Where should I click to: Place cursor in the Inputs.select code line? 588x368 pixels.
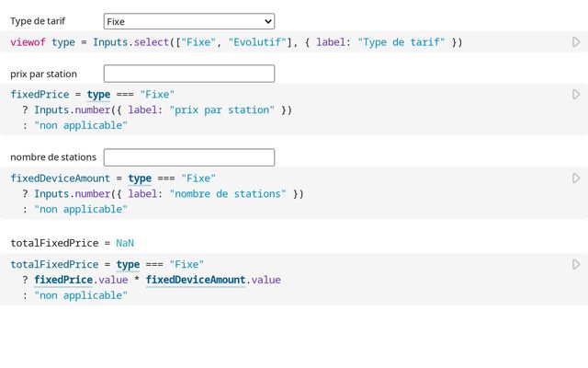(x=230, y=42)
